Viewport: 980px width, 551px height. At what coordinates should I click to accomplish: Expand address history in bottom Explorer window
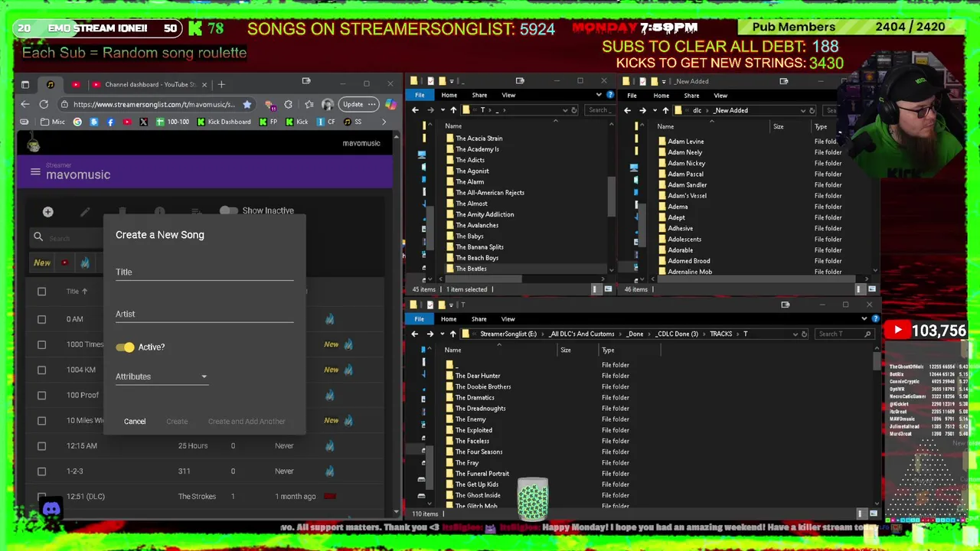click(795, 334)
